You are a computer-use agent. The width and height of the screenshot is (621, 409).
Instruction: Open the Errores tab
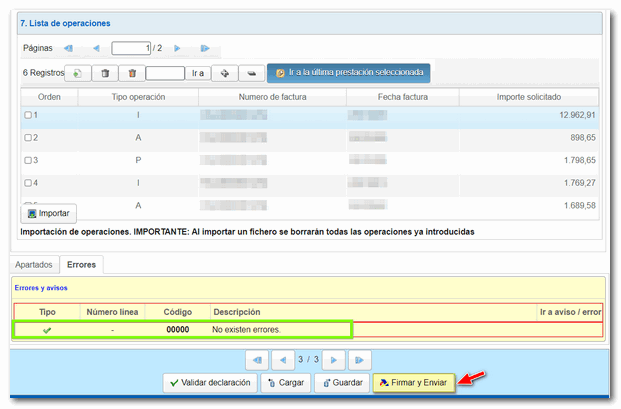(81, 265)
